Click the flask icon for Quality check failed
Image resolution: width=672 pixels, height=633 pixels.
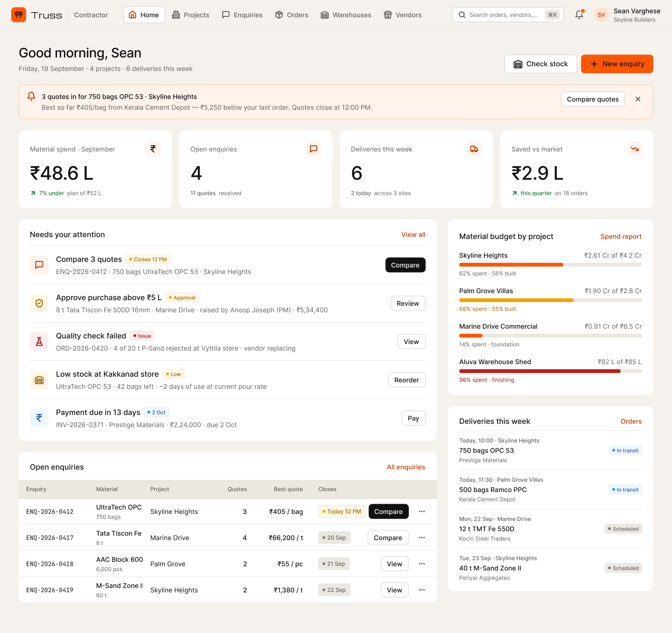click(39, 341)
